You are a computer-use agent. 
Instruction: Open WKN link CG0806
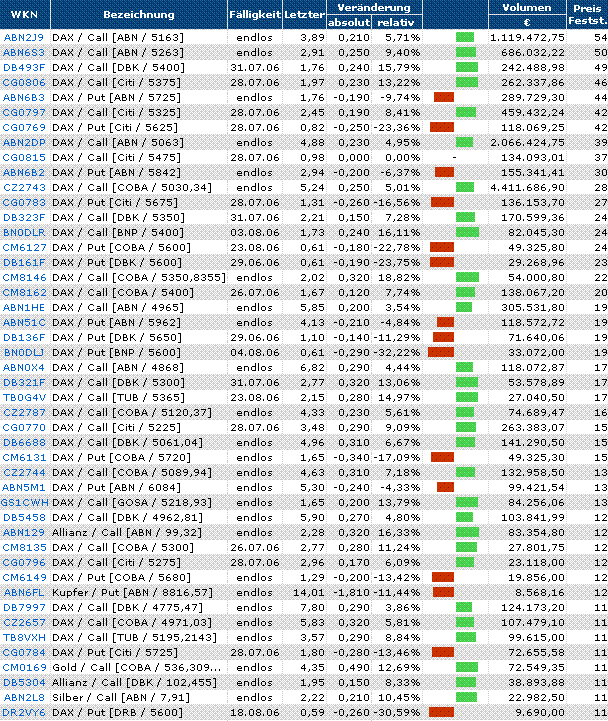click(24, 83)
